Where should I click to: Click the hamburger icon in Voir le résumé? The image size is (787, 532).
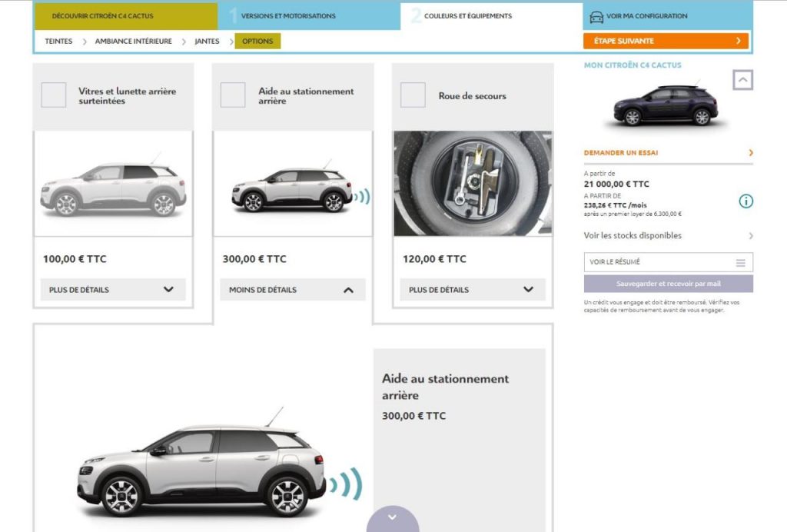740,262
